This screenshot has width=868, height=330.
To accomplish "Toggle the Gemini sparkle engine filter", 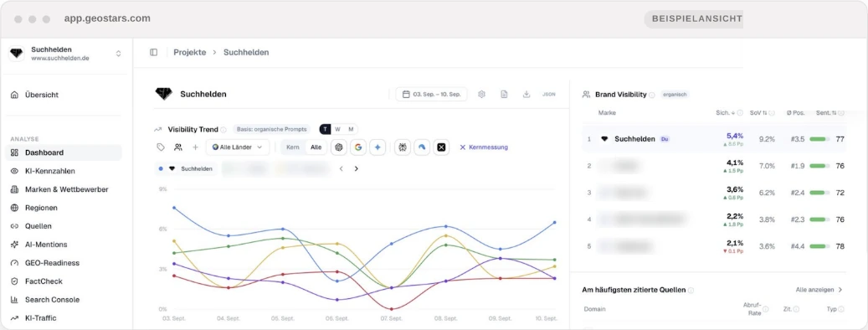I will [x=378, y=147].
